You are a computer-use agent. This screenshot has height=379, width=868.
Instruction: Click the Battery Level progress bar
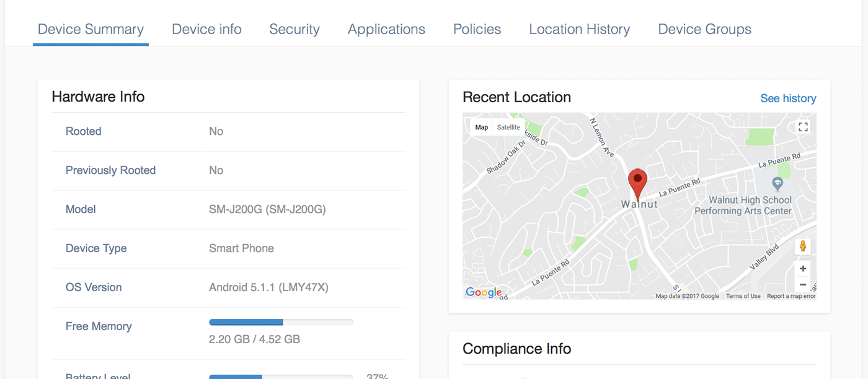(x=281, y=377)
